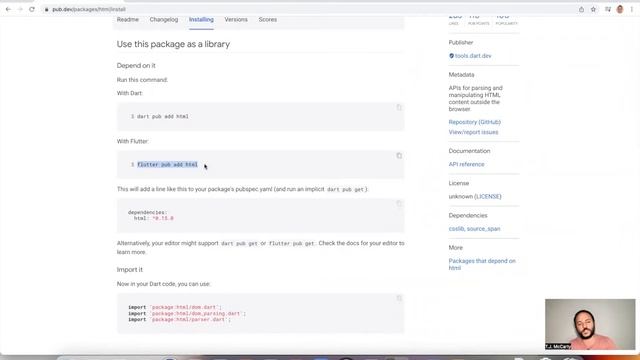640x360 pixels.
Task: Switch to the Changelog tab
Action: pyautogui.click(x=164, y=20)
